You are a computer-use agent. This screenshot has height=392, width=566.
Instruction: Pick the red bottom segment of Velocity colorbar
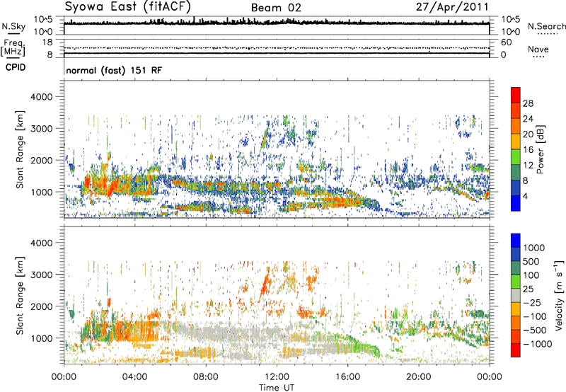pyautogui.click(x=516, y=350)
